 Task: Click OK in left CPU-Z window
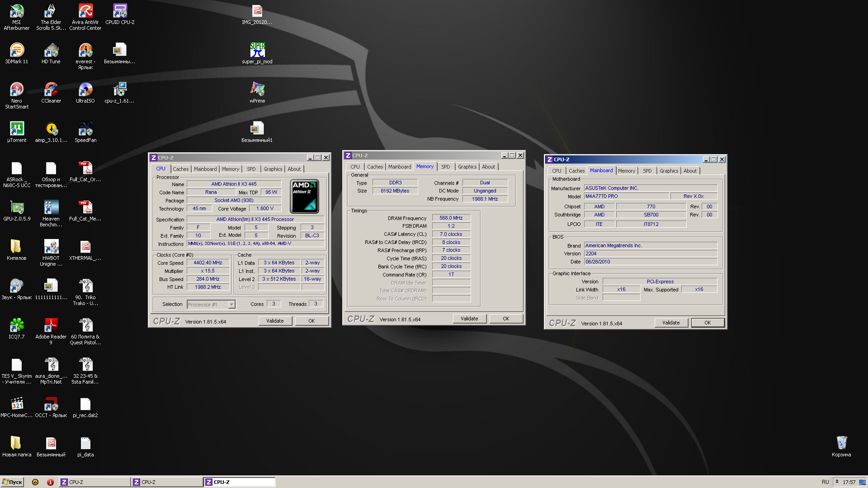(x=311, y=321)
